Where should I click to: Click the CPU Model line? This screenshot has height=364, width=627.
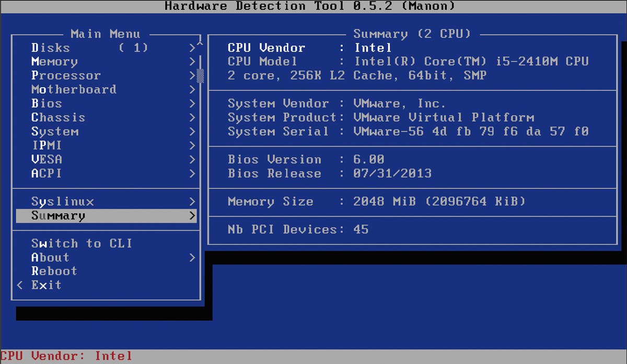click(408, 62)
